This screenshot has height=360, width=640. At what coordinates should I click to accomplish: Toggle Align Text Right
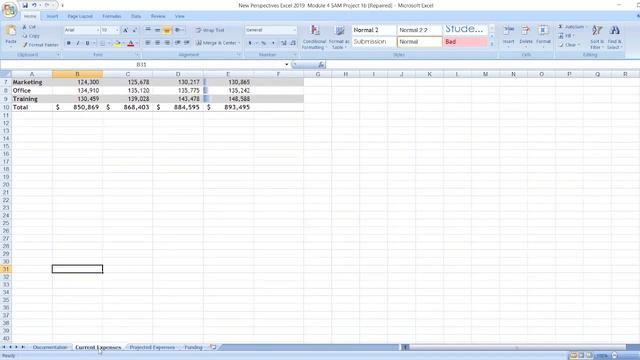(167, 43)
